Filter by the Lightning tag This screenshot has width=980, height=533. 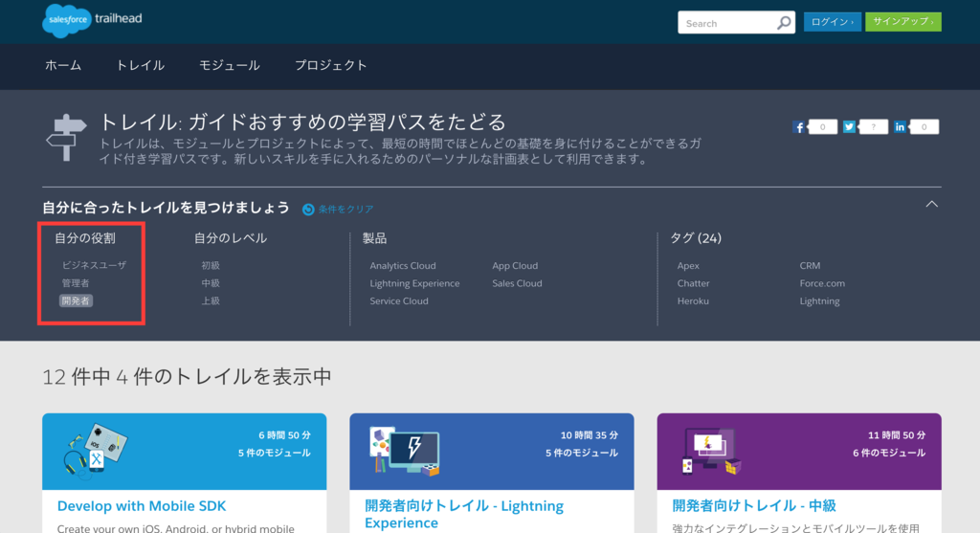pyautogui.click(x=819, y=300)
